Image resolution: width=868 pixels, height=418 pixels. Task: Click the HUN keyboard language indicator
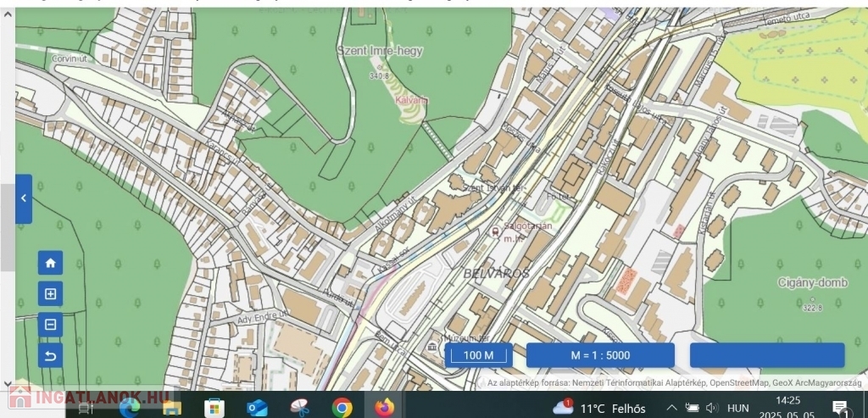[x=738, y=408]
